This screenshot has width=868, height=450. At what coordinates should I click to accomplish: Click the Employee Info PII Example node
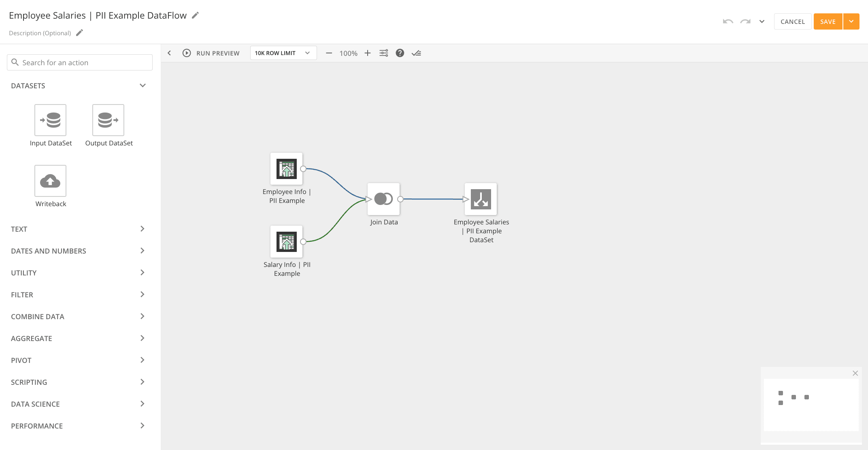287,169
